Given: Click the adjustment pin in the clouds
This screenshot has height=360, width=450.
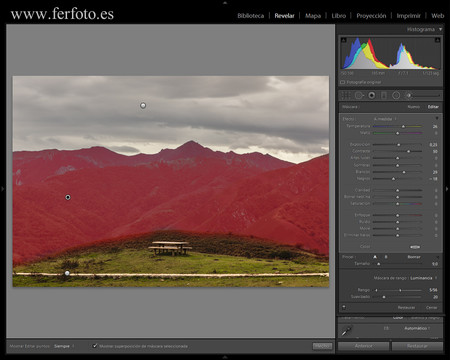Looking at the screenshot, I should click(x=143, y=106).
